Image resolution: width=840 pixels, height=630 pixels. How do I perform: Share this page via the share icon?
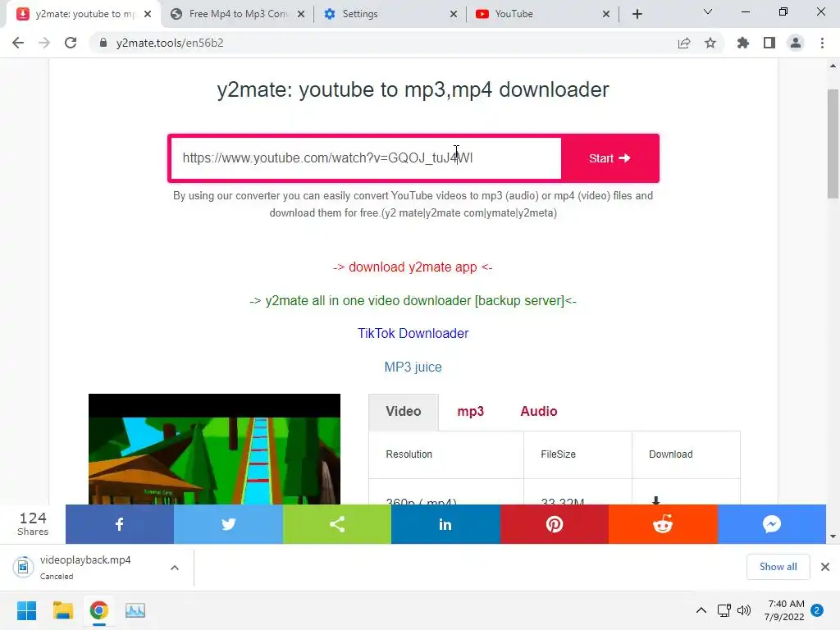[684, 43]
